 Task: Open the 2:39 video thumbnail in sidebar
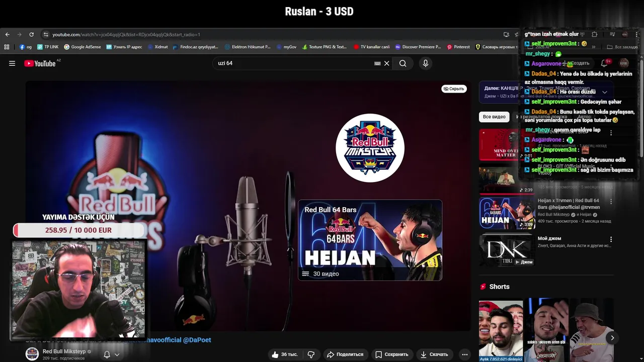[506, 179]
